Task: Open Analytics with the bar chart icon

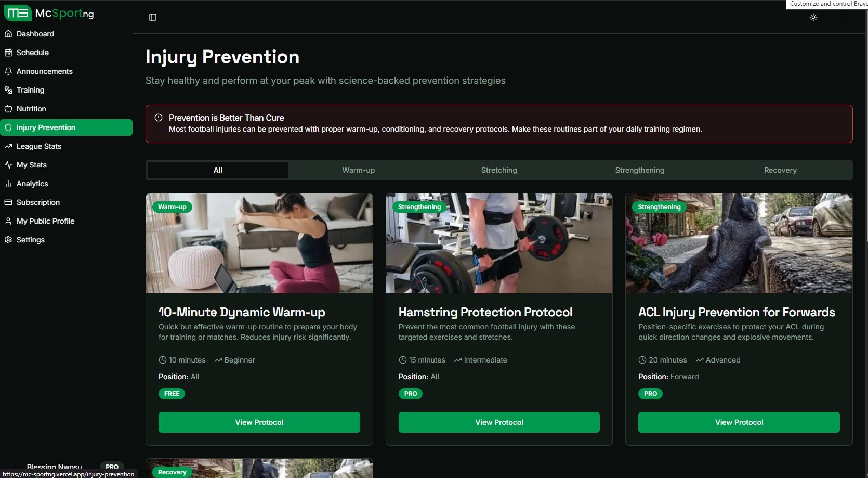Action: (x=8, y=184)
